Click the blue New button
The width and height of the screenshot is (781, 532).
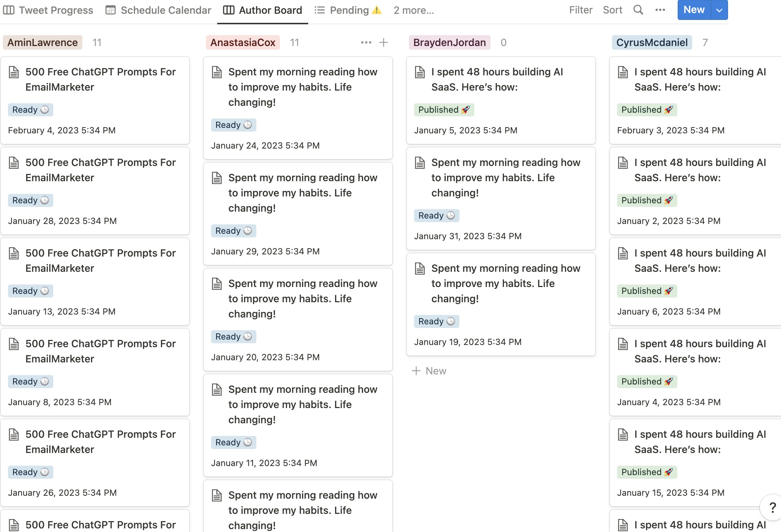click(x=694, y=10)
